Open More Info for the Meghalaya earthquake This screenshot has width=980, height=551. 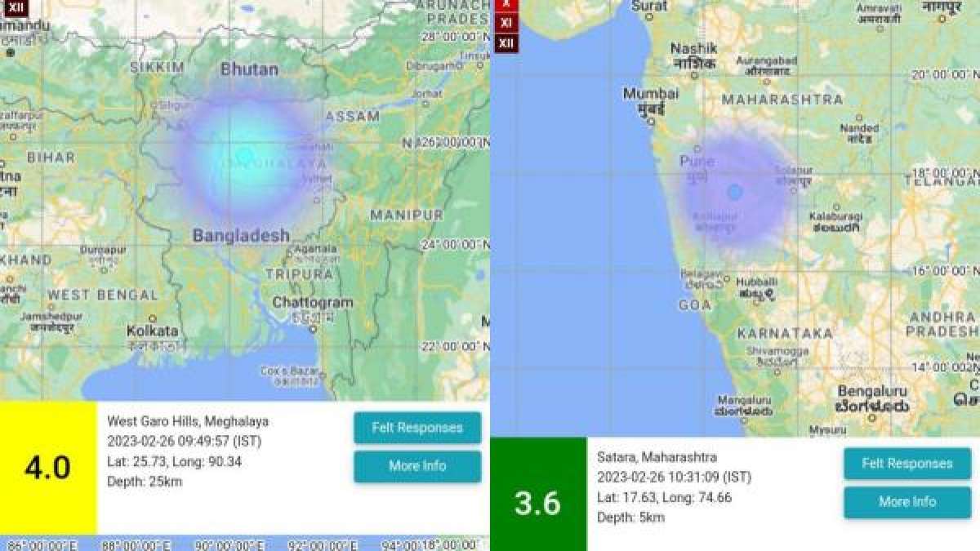pos(417,466)
